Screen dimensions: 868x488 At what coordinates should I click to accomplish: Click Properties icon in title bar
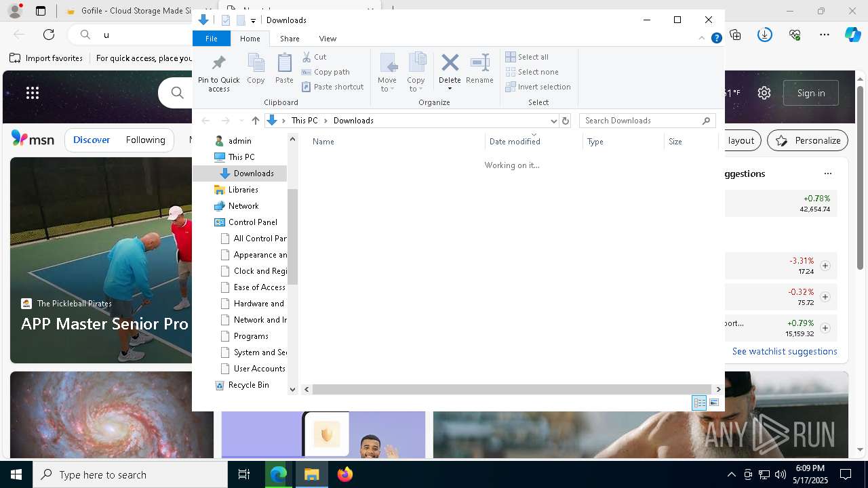[226, 20]
